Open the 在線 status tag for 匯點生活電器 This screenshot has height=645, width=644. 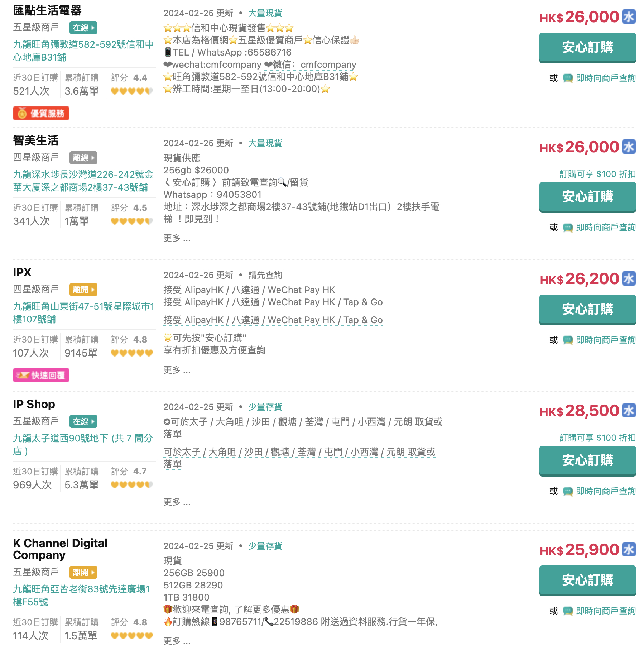point(83,28)
